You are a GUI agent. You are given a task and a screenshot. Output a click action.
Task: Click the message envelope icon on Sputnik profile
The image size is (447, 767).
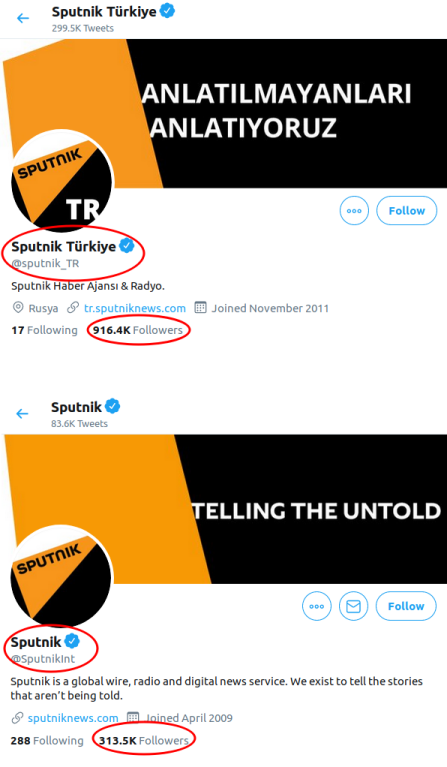coord(353,606)
